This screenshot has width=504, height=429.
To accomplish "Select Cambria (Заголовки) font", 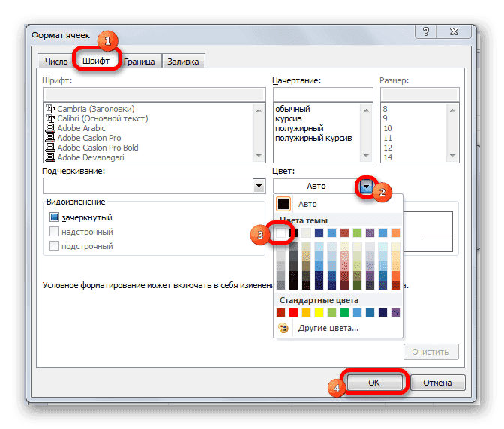I will coord(96,109).
